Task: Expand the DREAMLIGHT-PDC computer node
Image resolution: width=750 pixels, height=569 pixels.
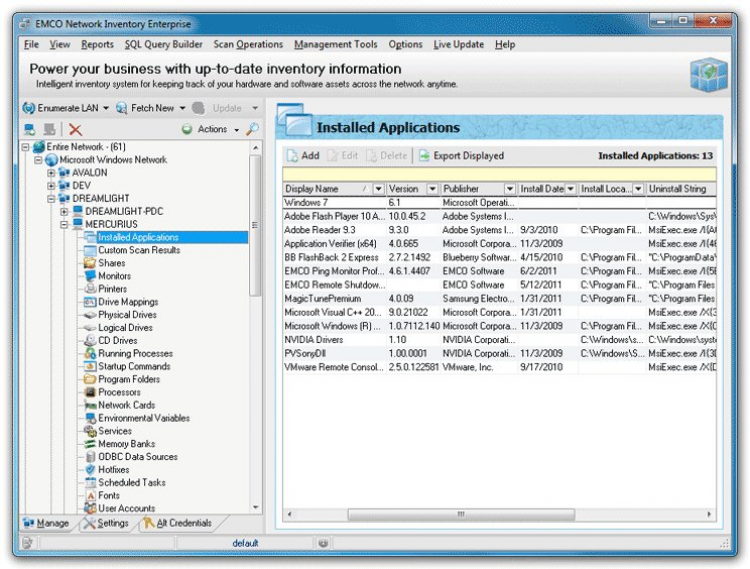Action: [x=64, y=211]
